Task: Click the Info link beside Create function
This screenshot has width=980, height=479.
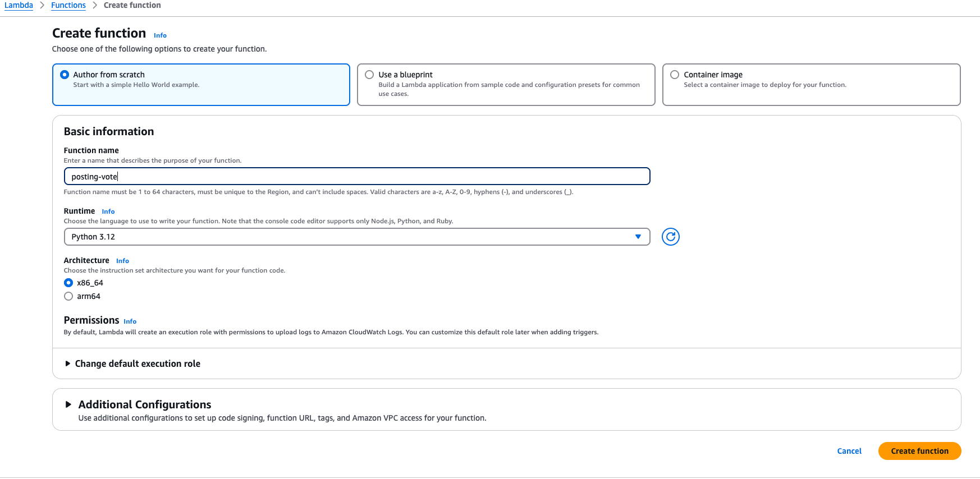Action: 160,35
